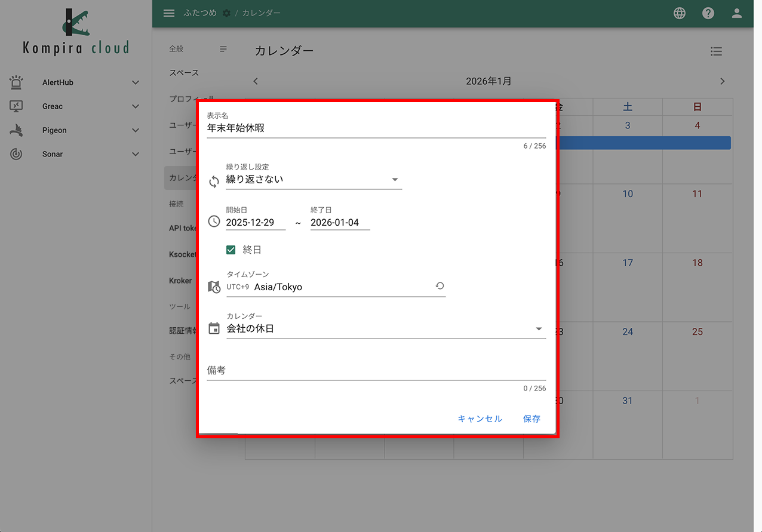The width and height of the screenshot is (762, 532).
Task: Click the 備考 notes field
Action: pos(376,371)
